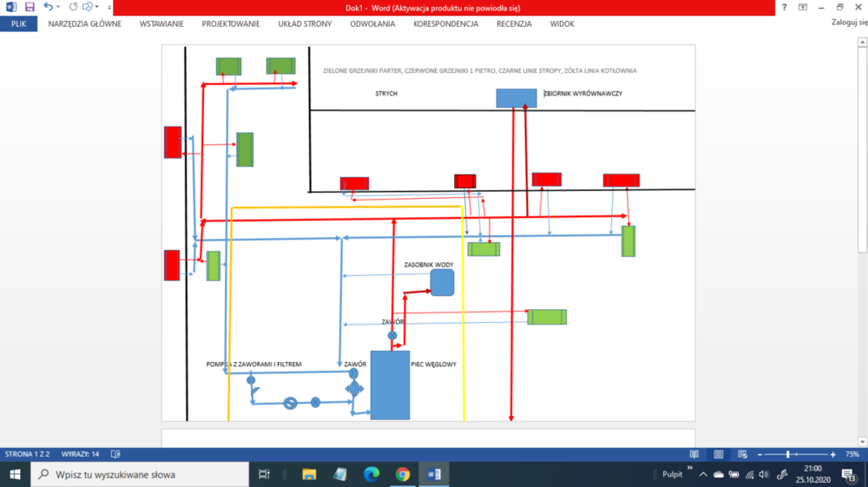This screenshot has width=868, height=487.
Task: Open the PLIK file menu
Action: pos(18,23)
